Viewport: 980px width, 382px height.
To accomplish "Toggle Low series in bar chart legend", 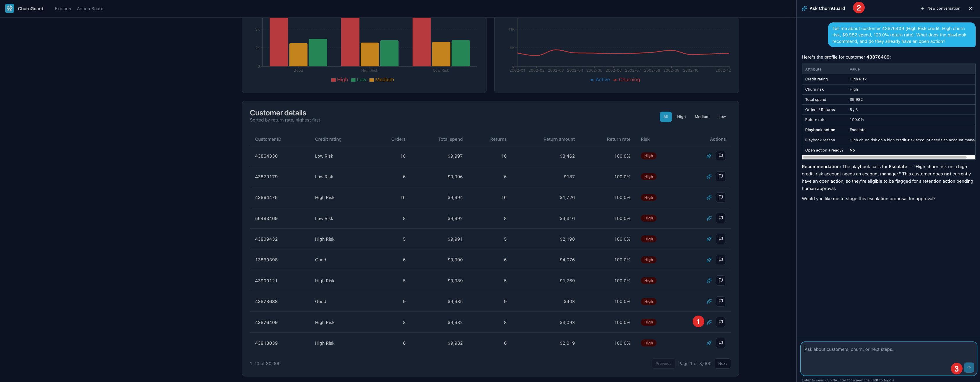I will coord(358,80).
